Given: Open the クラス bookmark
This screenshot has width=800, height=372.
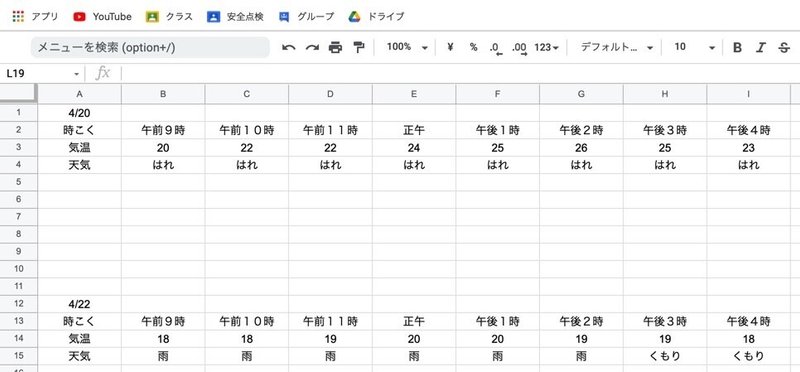Looking at the screenshot, I should 169,16.
